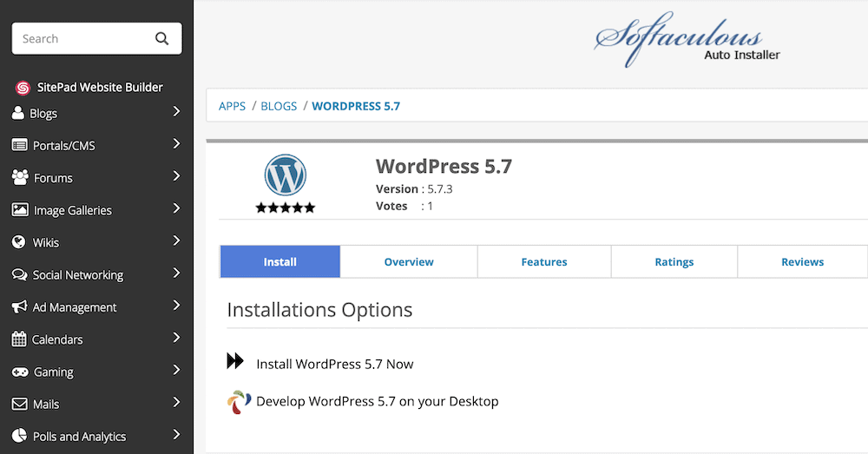Screen dimensions: 868x454
Task: Click the Wikis sidebar label
Action: click(46, 242)
